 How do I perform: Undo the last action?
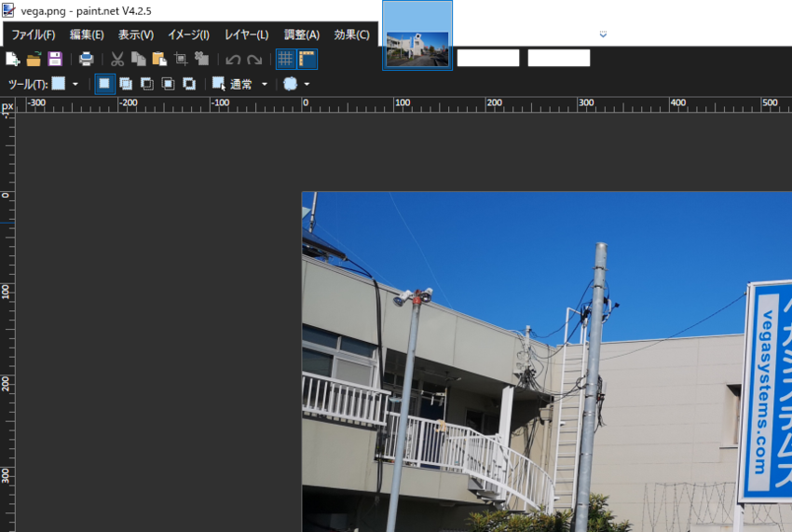point(233,60)
